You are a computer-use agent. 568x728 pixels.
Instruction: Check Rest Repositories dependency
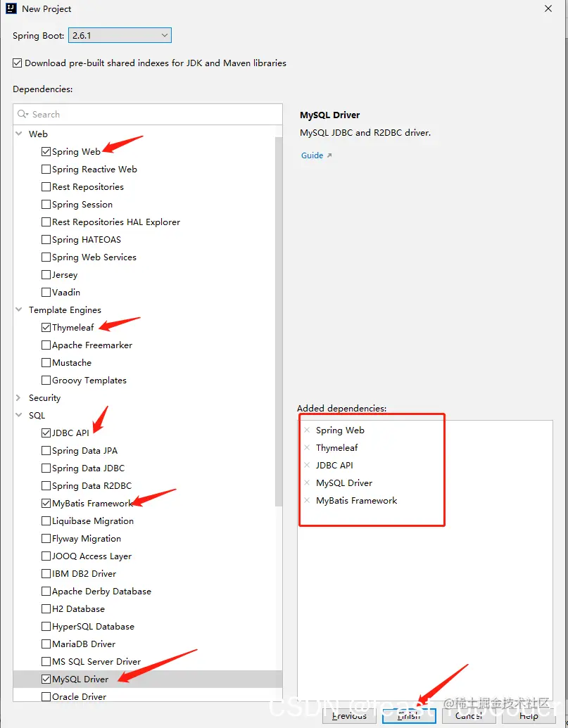click(x=46, y=186)
